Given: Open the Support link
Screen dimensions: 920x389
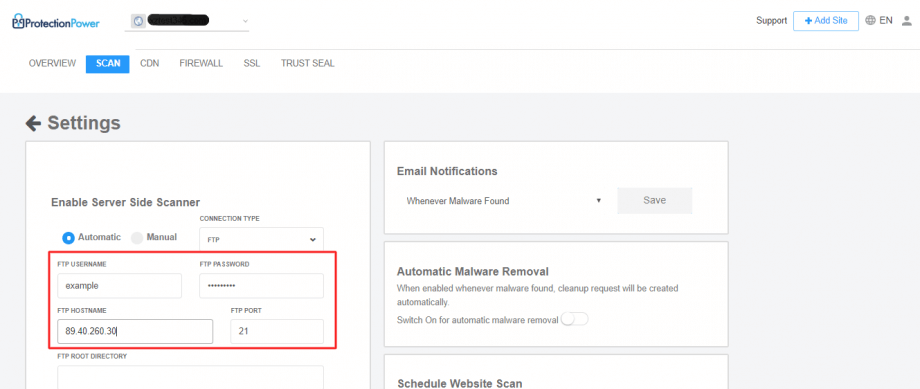Looking at the screenshot, I should pyautogui.click(x=772, y=21).
